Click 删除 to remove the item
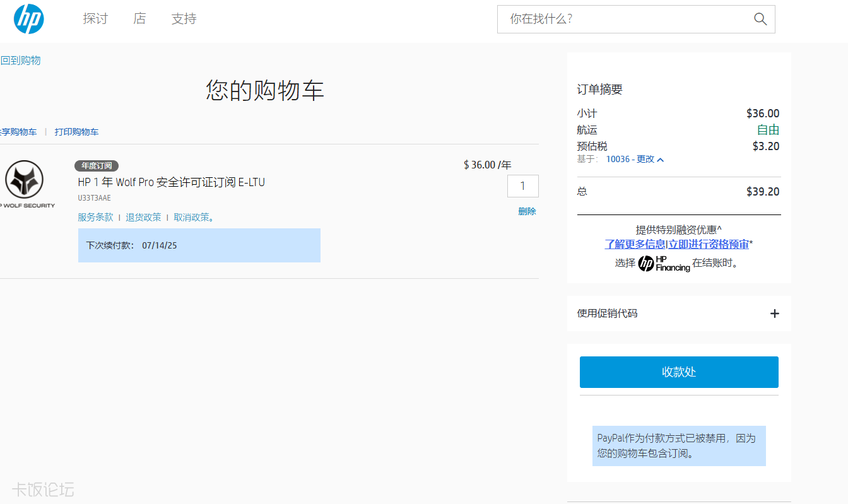This screenshot has width=848, height=504. click(527, 211)
